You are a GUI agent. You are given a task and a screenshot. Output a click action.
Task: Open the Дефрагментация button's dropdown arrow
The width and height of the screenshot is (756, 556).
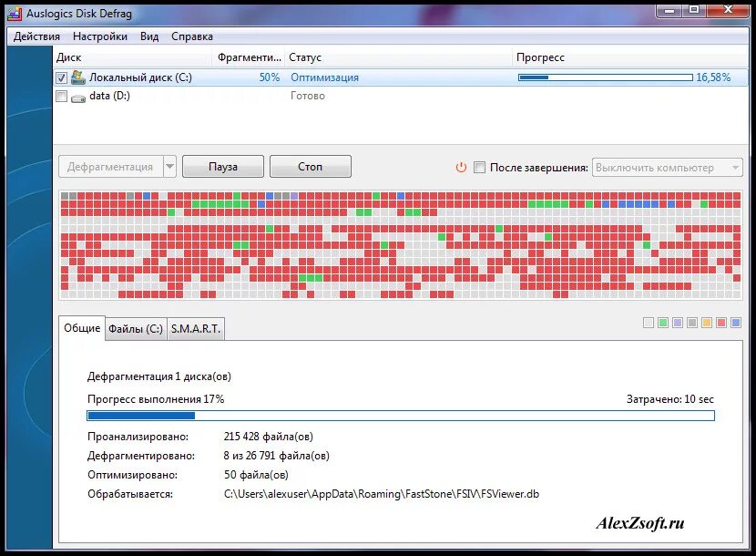pyautogui.click(x=169, y=167)
